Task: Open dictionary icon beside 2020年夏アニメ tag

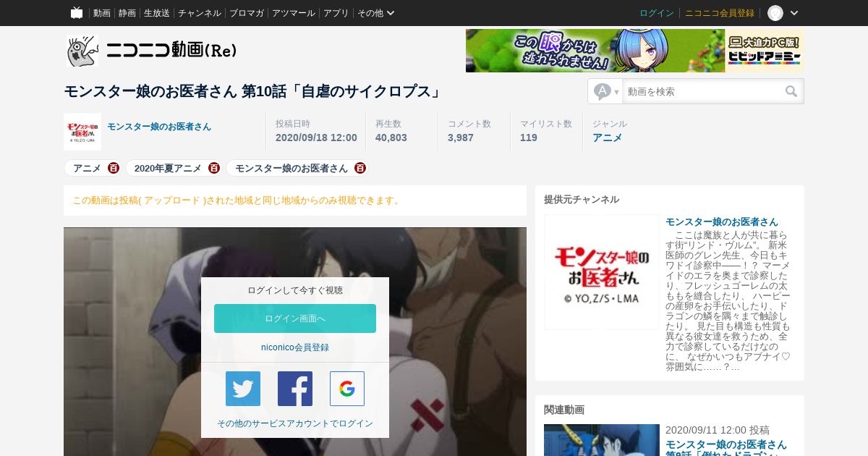Action: click(214, 168)
